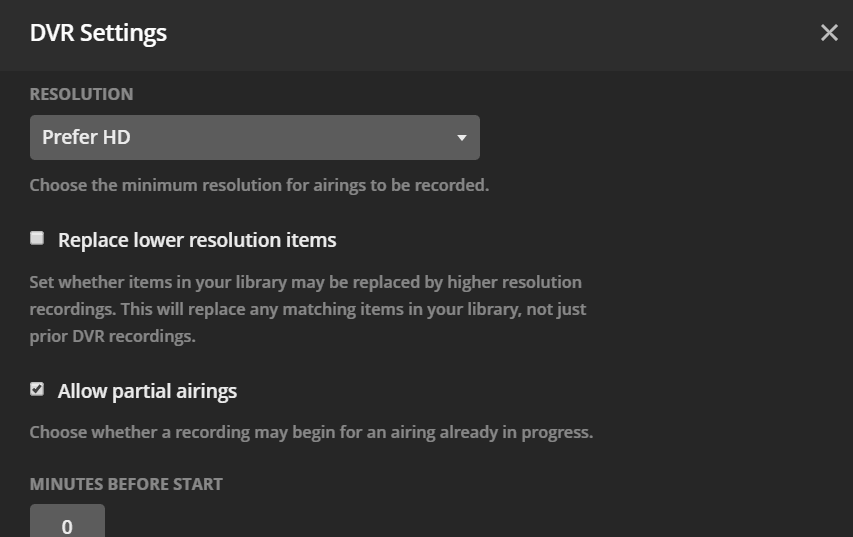Close the DVR Settings dialog

829,33
